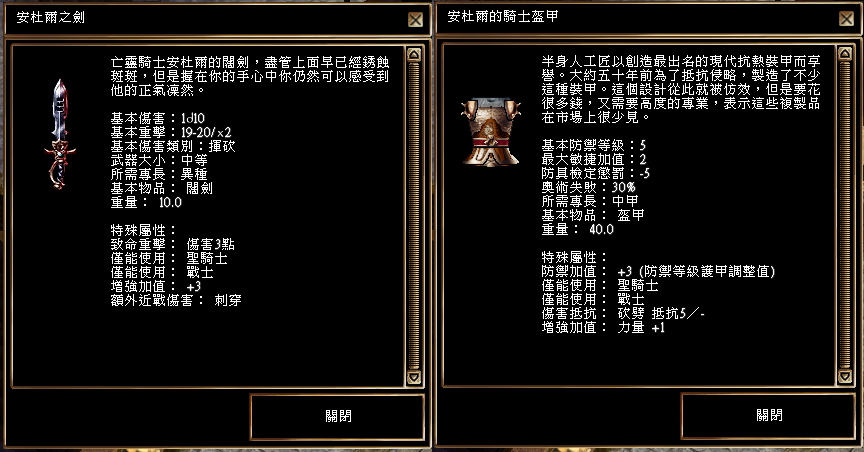Image resolution: width=864 pixels, height=452 pixels.
Task: Close the 安杜爾之劍 window with the X icon
Action: click(x=415, y=20)
